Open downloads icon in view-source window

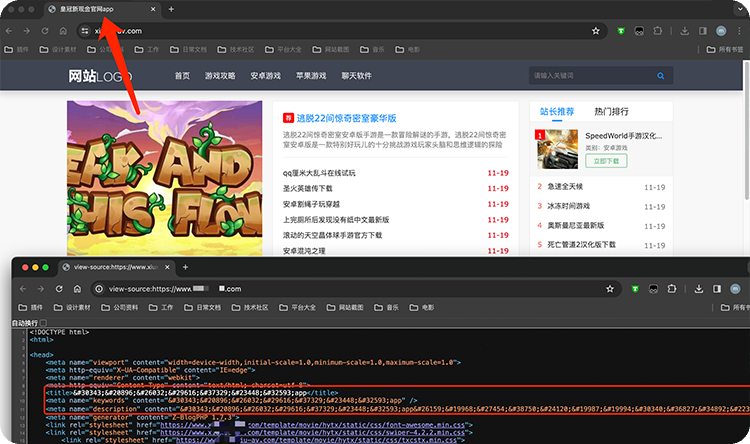point(699,289)
